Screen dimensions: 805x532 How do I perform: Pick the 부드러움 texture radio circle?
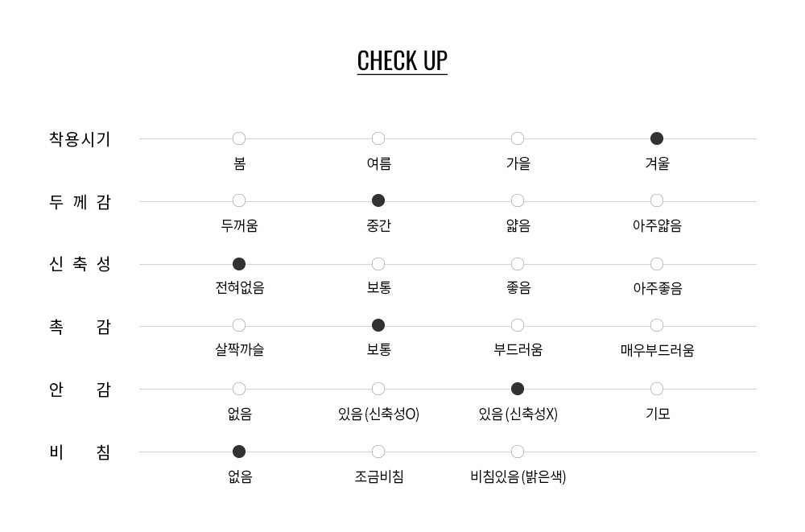[x=518, y=325]
